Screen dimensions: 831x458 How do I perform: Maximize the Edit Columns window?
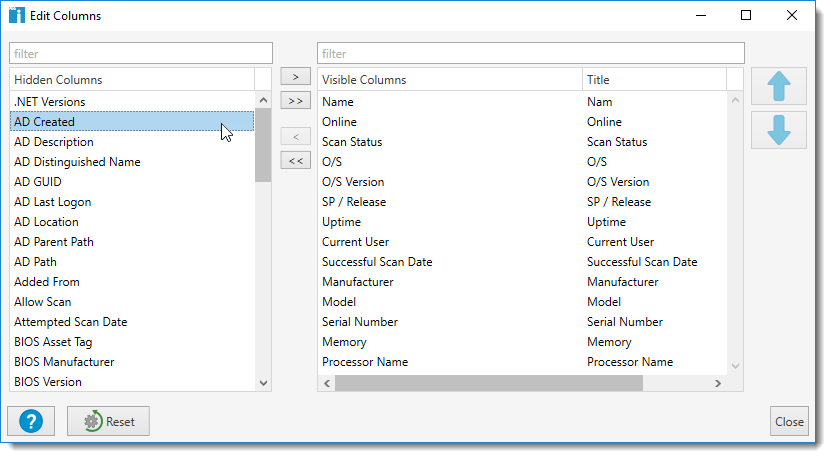tap(746, 16)
